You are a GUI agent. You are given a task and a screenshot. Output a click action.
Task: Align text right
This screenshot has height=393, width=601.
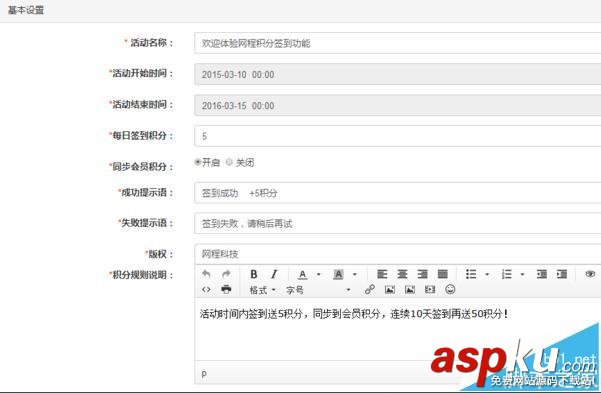pos(422,274)
